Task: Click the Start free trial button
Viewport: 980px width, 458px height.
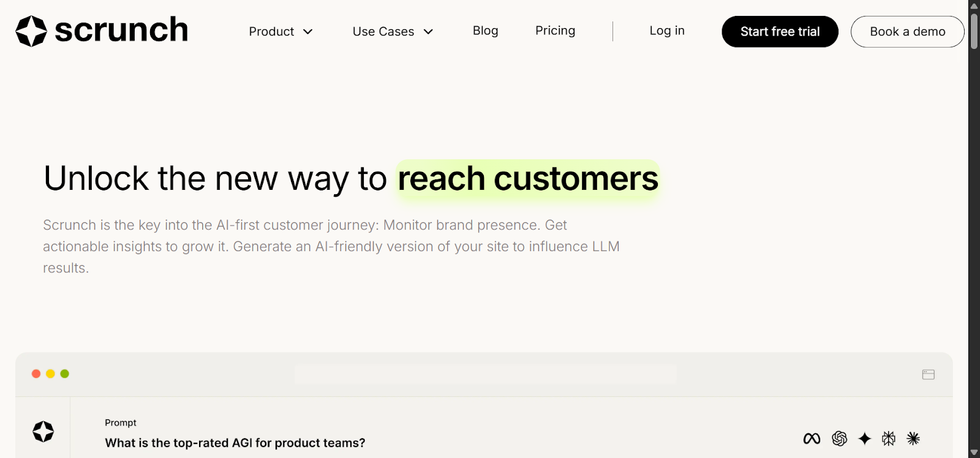Action: (x=779, y=31)
